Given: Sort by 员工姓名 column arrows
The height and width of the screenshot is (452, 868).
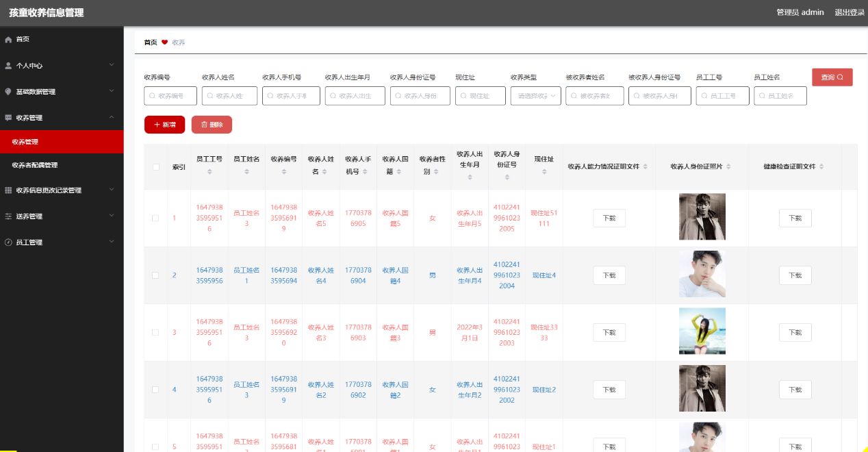Looking at the screenshot, I should 246,171.
